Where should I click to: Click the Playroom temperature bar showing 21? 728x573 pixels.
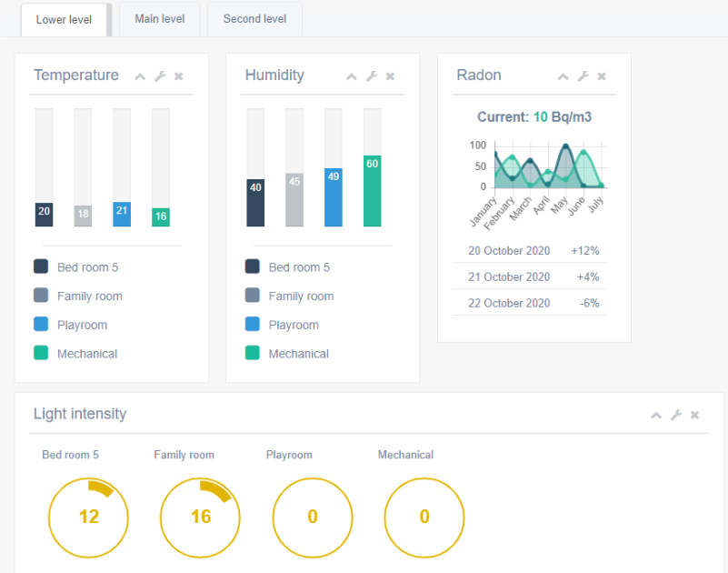tap(122, 214)
